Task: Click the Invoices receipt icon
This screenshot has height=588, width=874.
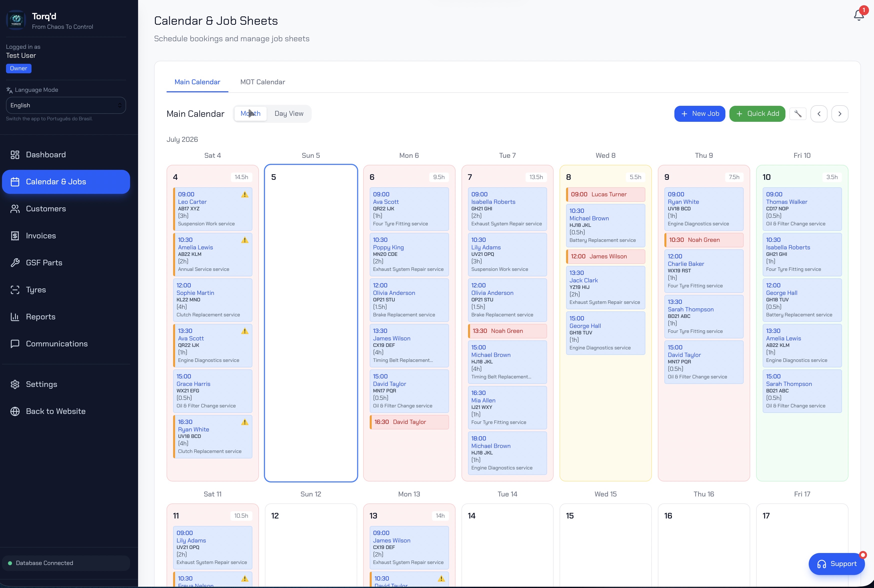Action: point(15,236)
